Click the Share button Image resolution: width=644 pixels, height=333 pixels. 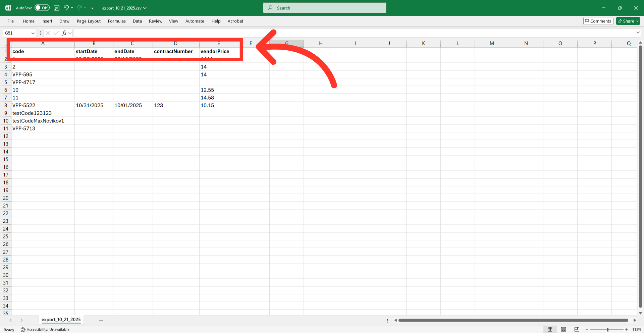click(628, 21)
